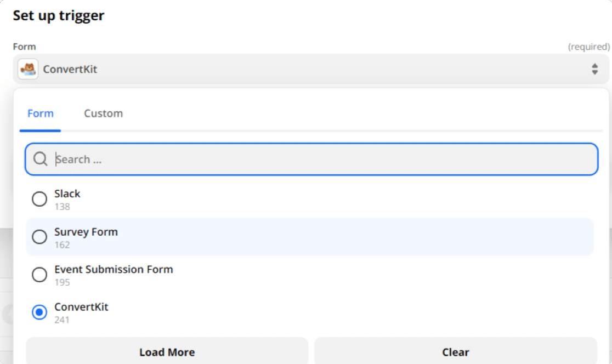612x364 pixels.
Task: Click the '(required)' label
Action: (588, 47)
